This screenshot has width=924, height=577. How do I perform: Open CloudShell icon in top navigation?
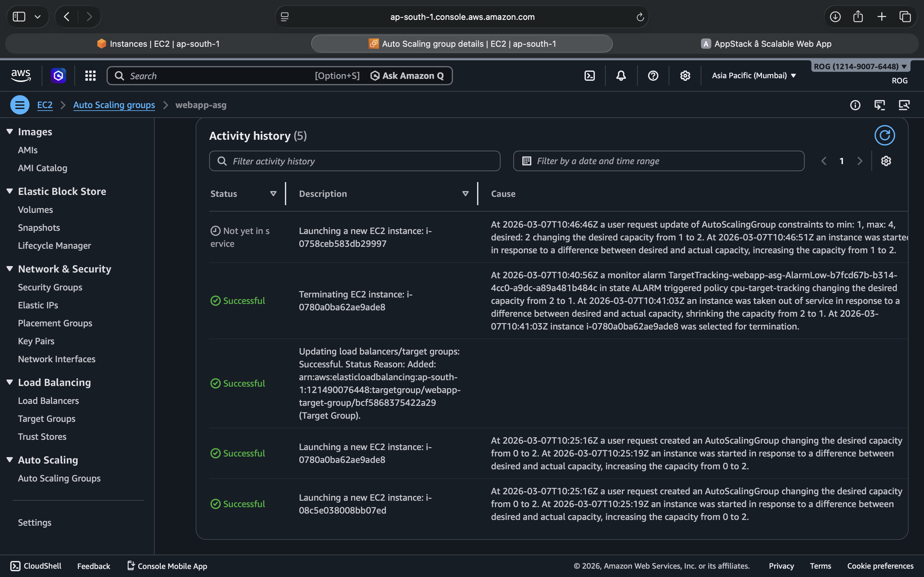coord(589,76)
